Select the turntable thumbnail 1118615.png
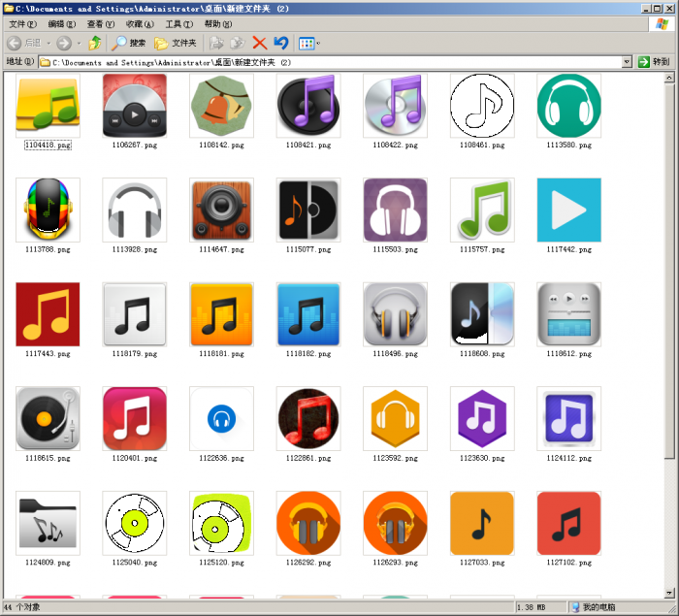The width and height of the screenshot is (679, 616). point(48,418)
